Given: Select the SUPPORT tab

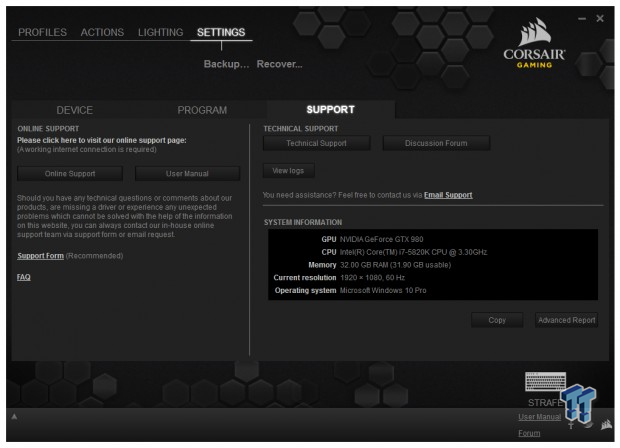Looking at the screenshot, I should 331,110.
